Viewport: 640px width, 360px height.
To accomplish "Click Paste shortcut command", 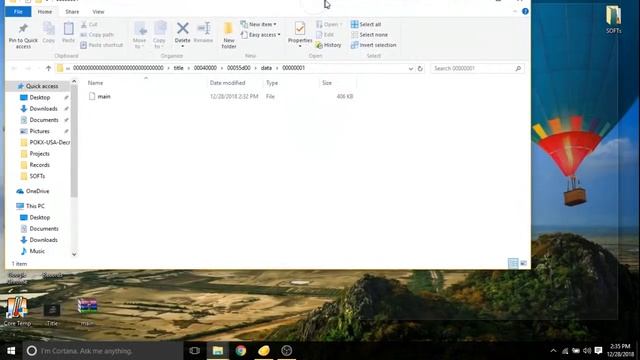I will click(102, 45).
